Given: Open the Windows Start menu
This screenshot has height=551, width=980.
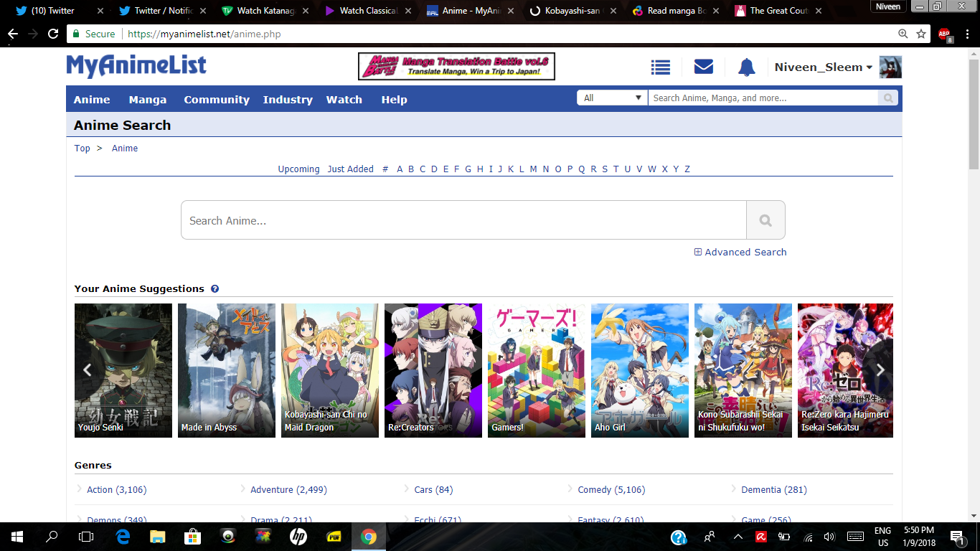Looking at the screenshot, I should point(16,536).
